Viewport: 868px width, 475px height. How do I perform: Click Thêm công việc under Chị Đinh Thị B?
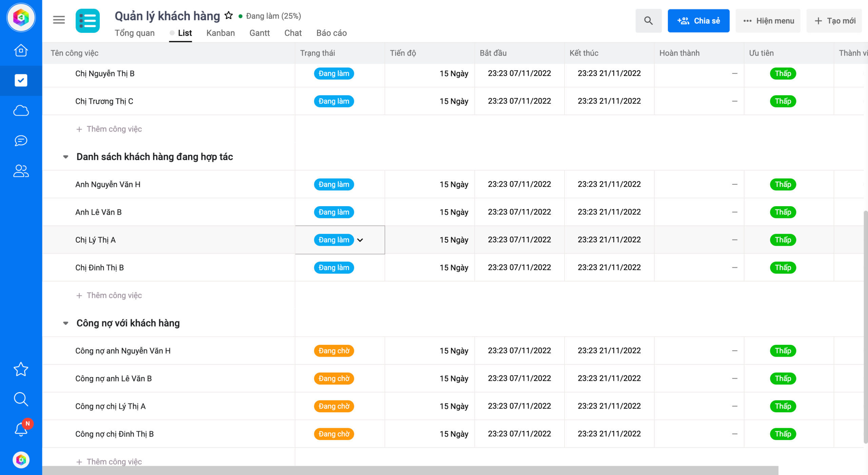(x=109, y=296)
